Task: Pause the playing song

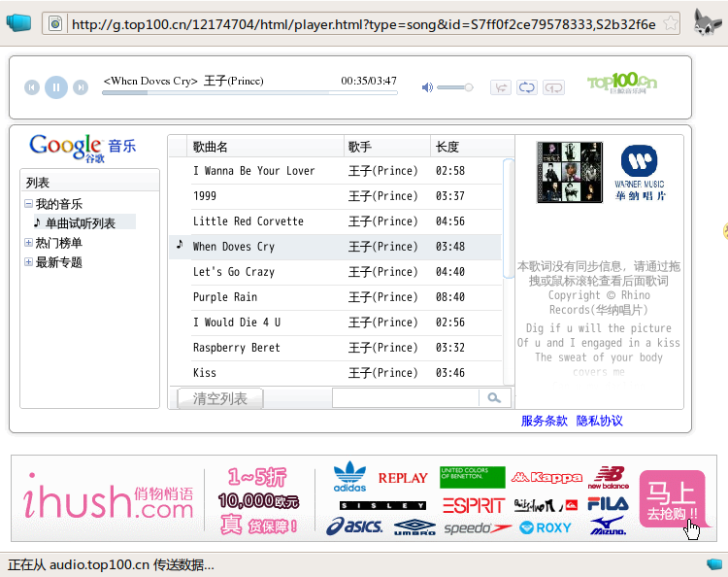Action: [56, 87]
